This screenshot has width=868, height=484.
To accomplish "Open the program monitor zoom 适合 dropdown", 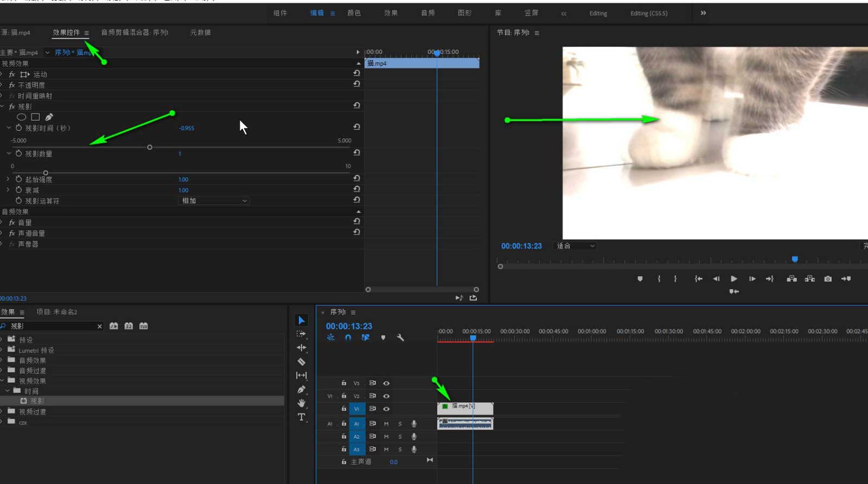I will point(576,246).
